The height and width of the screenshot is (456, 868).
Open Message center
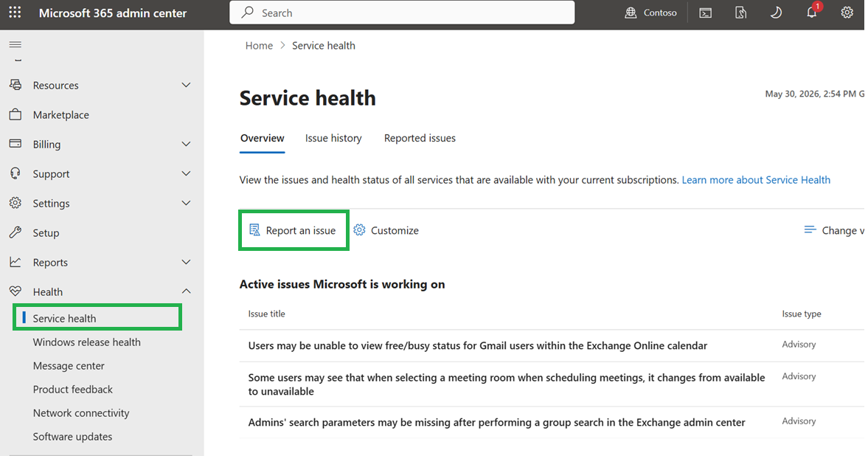(69, 366)
